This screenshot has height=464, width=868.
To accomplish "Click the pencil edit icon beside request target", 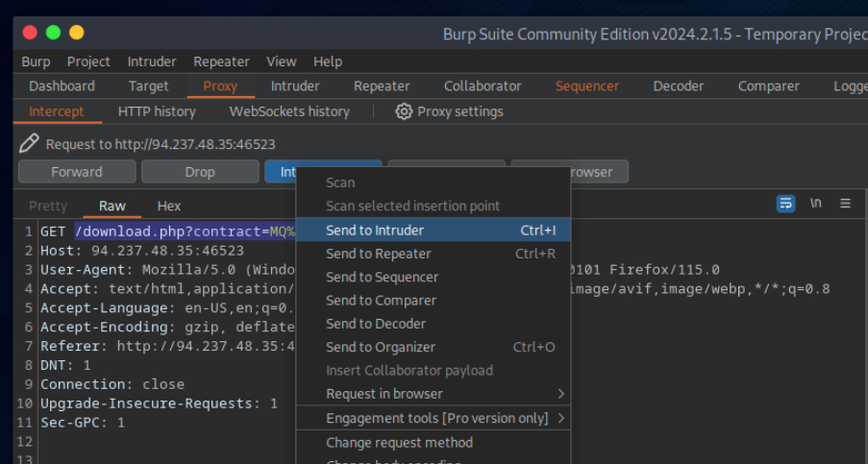I will pyautogui.click(x=29, y=143).
